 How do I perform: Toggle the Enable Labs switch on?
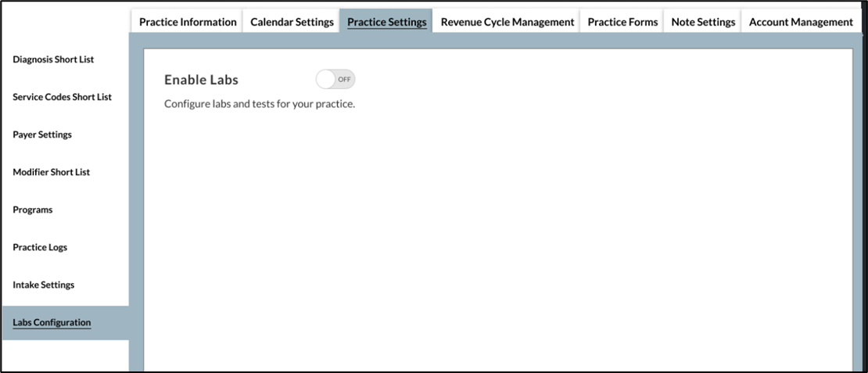tap(335, 79)
